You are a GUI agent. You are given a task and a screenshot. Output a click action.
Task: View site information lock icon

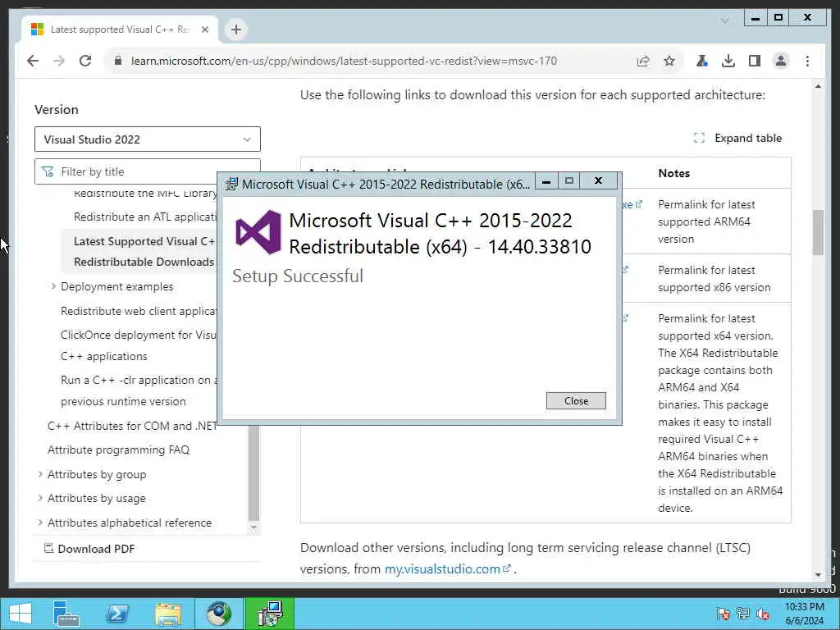click(118, 61)
